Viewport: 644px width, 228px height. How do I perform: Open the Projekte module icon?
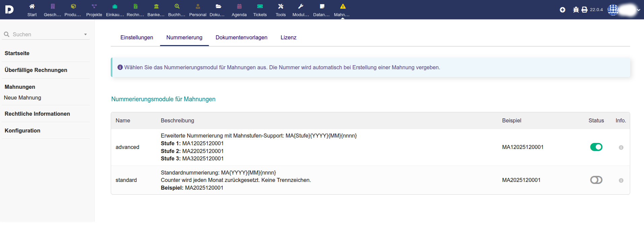point(94,7)
